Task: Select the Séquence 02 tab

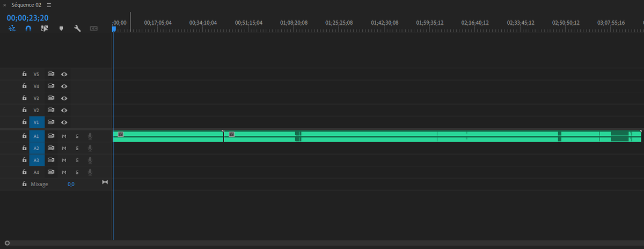Action: coord(26,5)
